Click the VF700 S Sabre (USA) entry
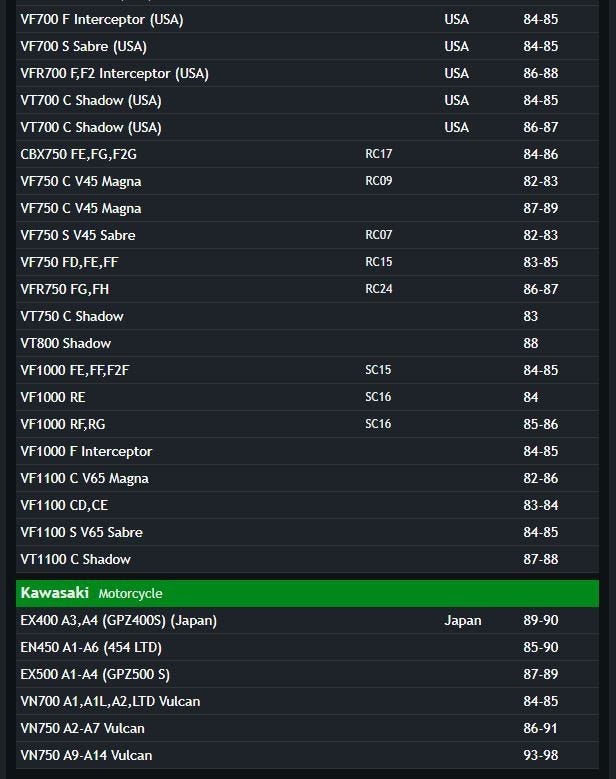Screen dimensions: 616x779 click(83, 46)
